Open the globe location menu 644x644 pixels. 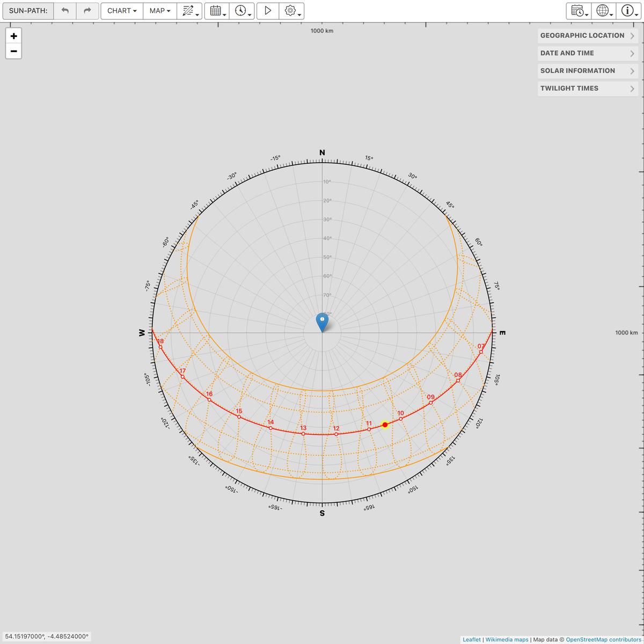[604, 11]
